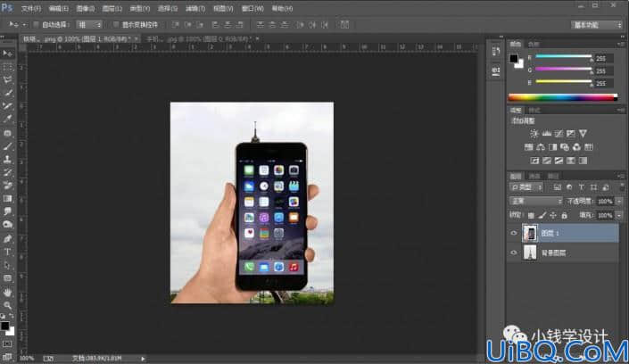This screenshot has width=629, height=364.
Task: Open the 图层(L) menu
Action: pyautogui.click(x=112, y=8)
